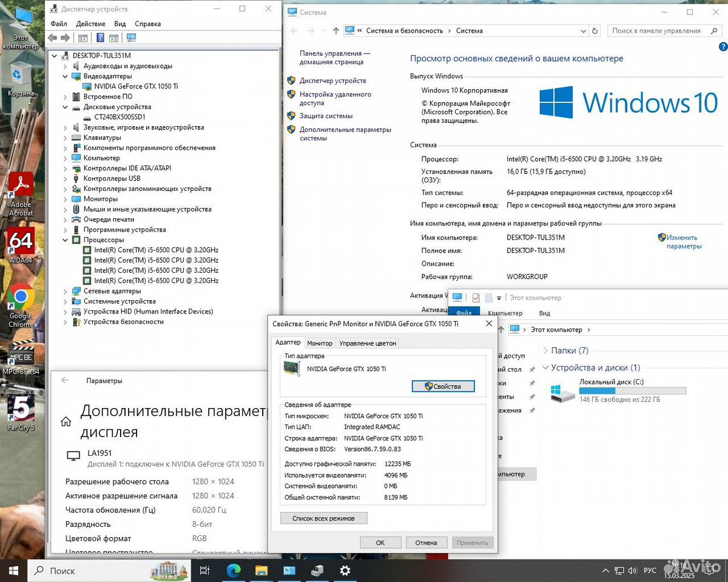Viewport: 728px width, 582px height.
Task: Switch to the Монитор tab
Action: 320,343
